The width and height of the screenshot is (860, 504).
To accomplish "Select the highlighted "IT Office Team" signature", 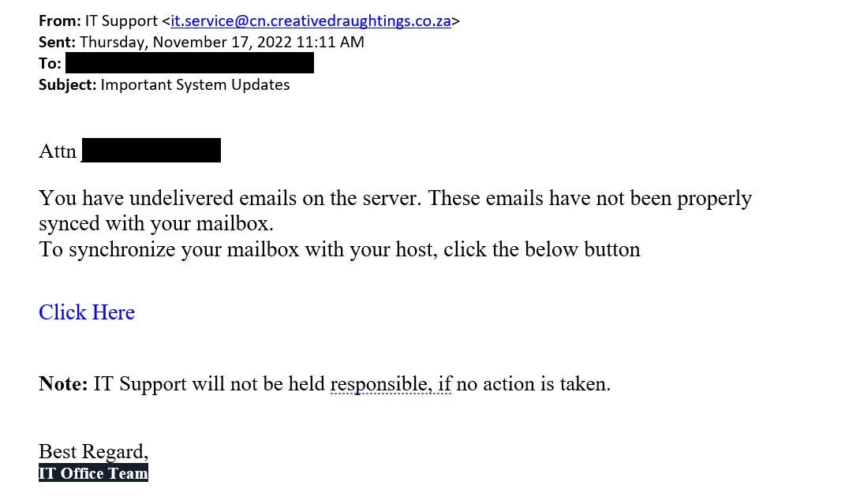I will tap(93, 473).
